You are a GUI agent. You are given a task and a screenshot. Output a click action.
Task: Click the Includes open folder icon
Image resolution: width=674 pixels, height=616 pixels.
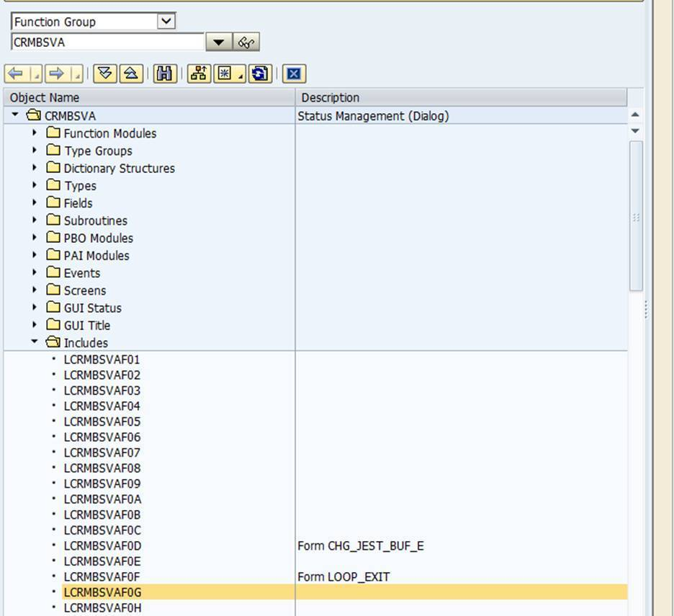pyautogui.click(x=53, y=342)
